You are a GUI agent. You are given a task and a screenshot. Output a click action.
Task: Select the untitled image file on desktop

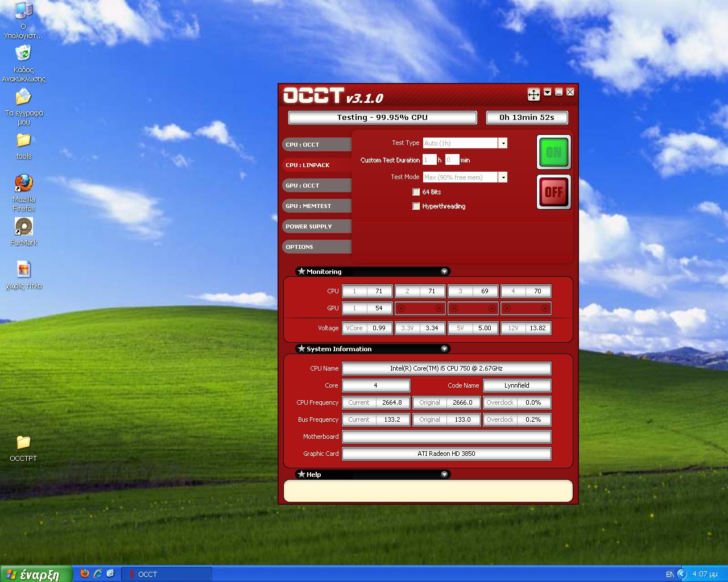[x=23, y=275]
